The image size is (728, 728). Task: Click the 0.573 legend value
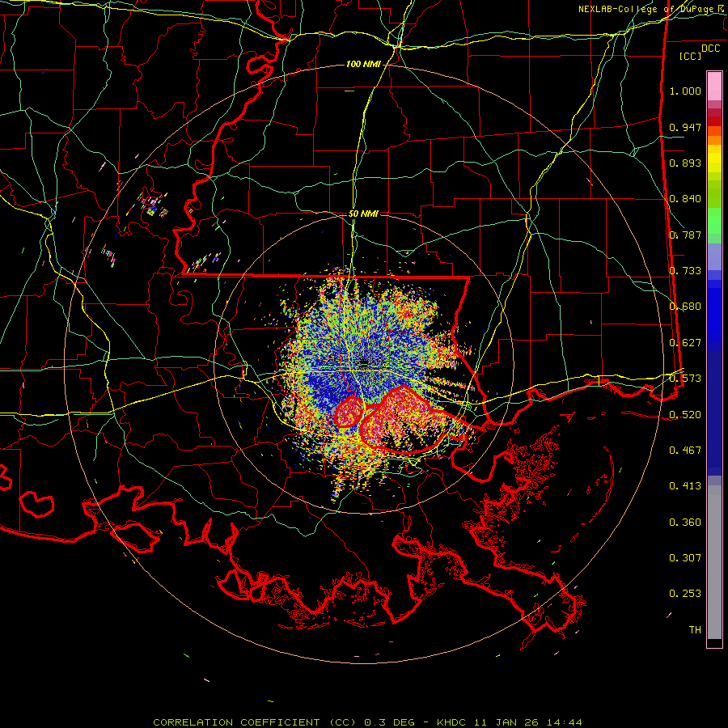pos(685,379)
